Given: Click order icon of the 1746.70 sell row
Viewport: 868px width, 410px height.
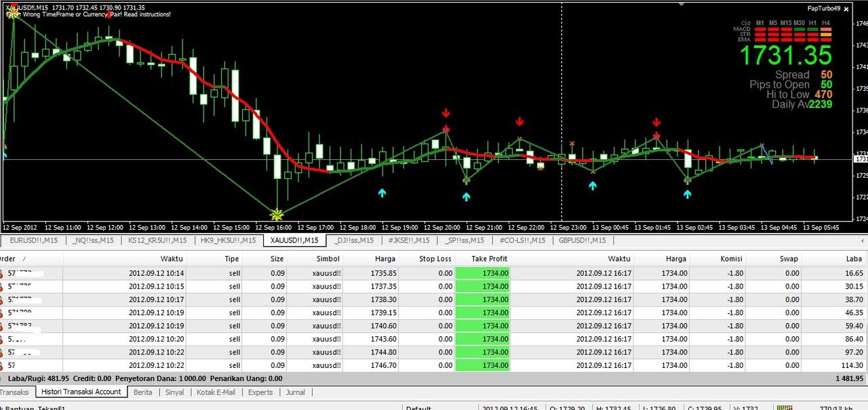Looking at the screenshot, I should pyautogui.click(x=2, y=365).
